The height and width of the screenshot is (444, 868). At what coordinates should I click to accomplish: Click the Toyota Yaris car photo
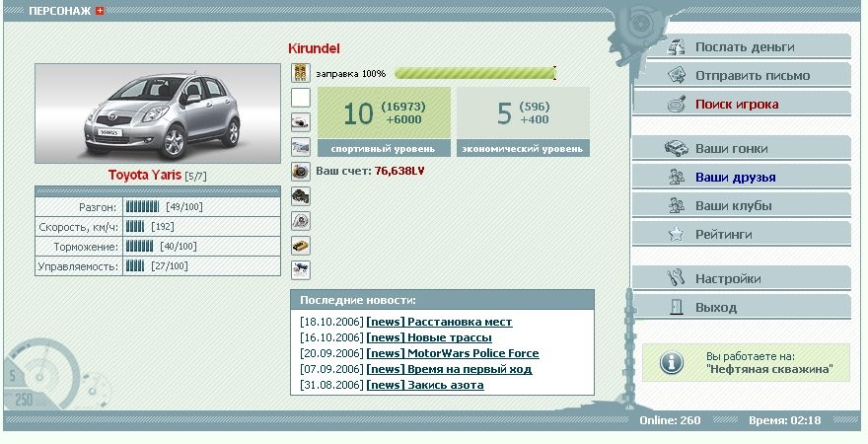click(x=158, y=113)
